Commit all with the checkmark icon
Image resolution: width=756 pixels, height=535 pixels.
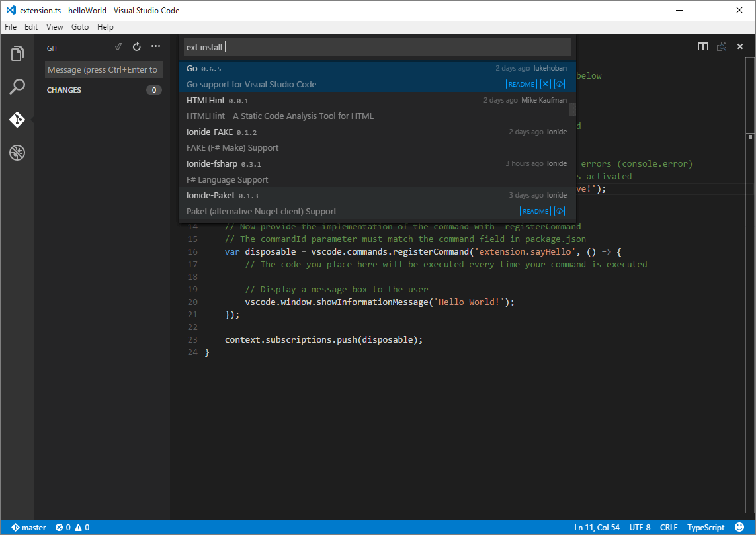pos(118,47)
